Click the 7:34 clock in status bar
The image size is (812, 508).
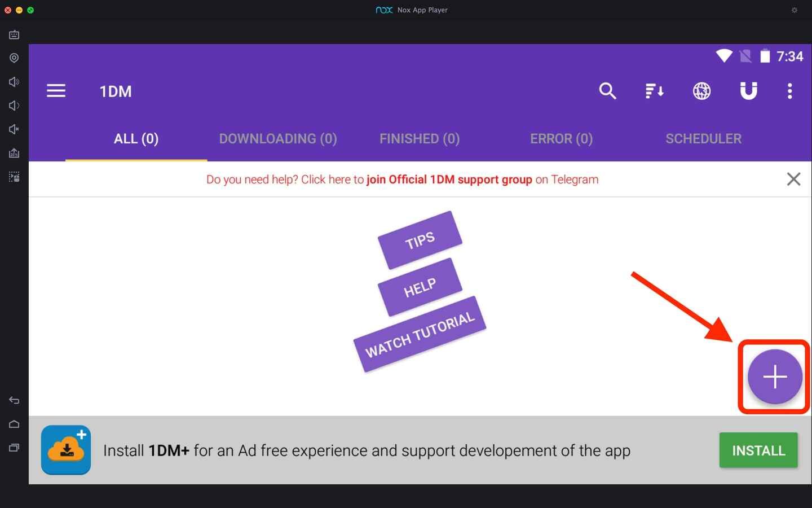789,56
